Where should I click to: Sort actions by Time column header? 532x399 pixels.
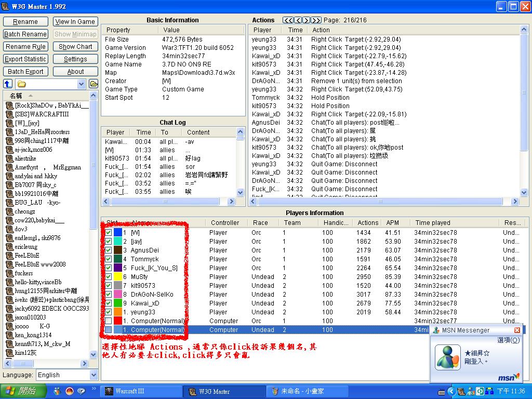[295, 30]
